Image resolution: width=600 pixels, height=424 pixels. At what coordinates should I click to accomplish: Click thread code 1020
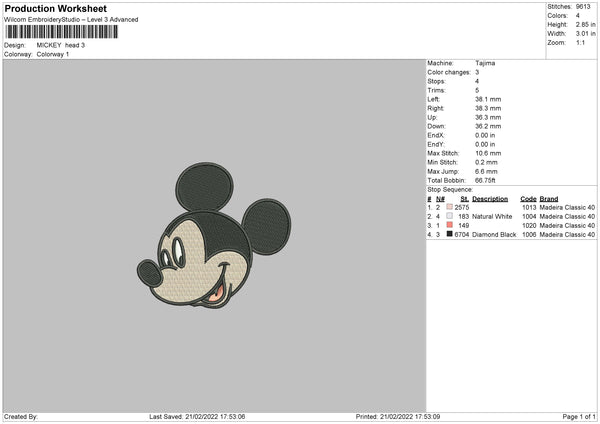pyautogui.click(x=529, y=225)
